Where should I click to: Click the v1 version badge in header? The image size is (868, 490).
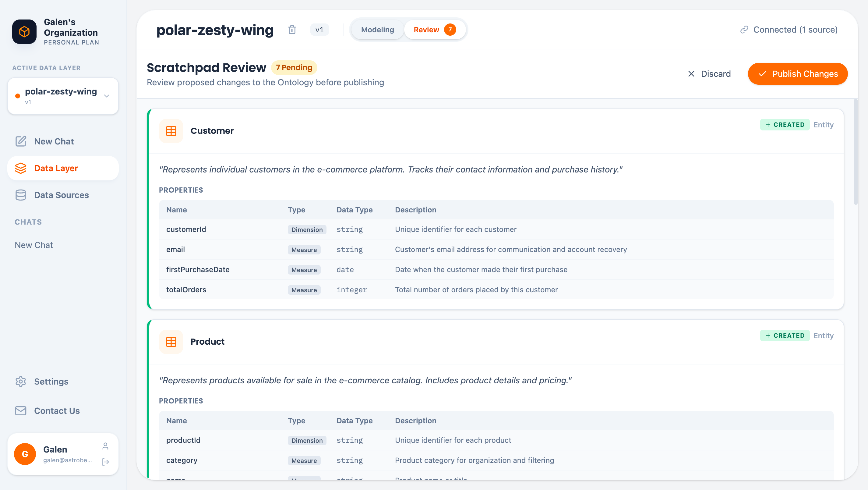tap(319, 30)
